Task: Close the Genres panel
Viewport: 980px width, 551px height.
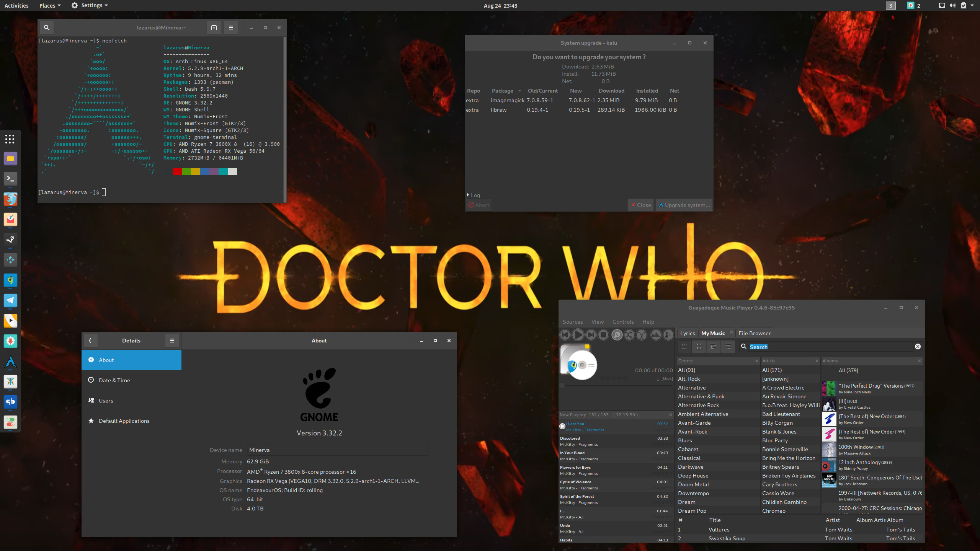Action: coord(756,361)
